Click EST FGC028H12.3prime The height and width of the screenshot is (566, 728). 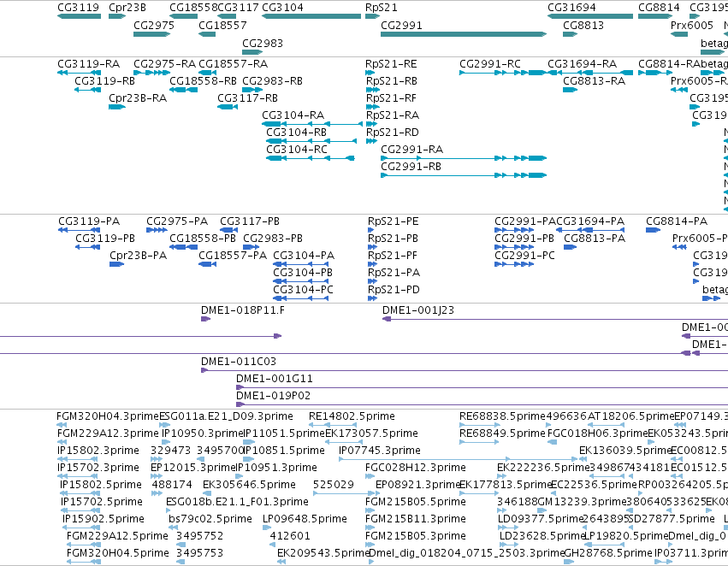click(416, 468)
